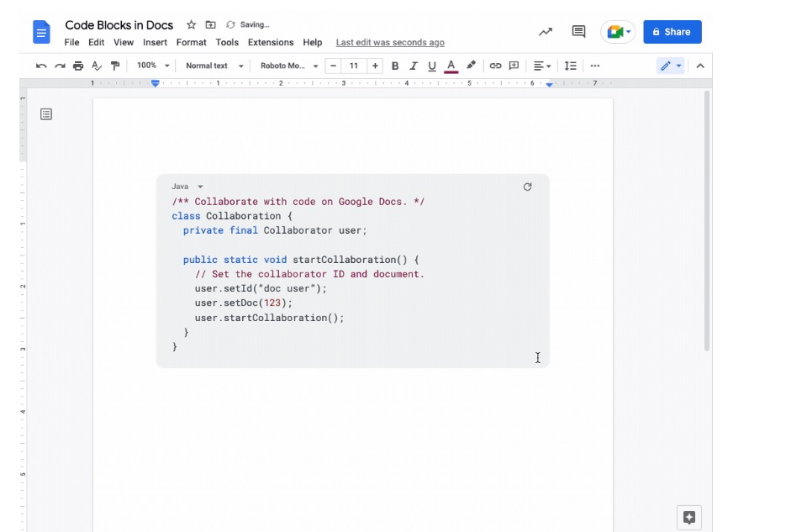Click the Set the collaborator ID comment
Screen dimensions: 786x532
pos(310,274)
